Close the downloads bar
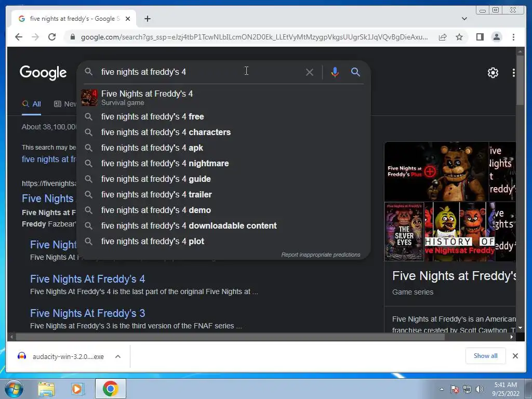The width and height of the screenshot is (532, 399). pos(515,356)
